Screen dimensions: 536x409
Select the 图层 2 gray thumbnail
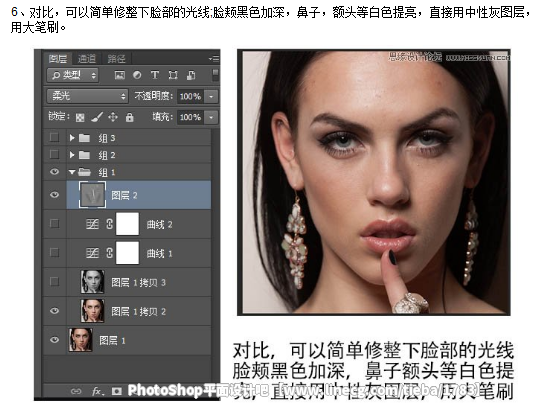(x=92, y=195)
